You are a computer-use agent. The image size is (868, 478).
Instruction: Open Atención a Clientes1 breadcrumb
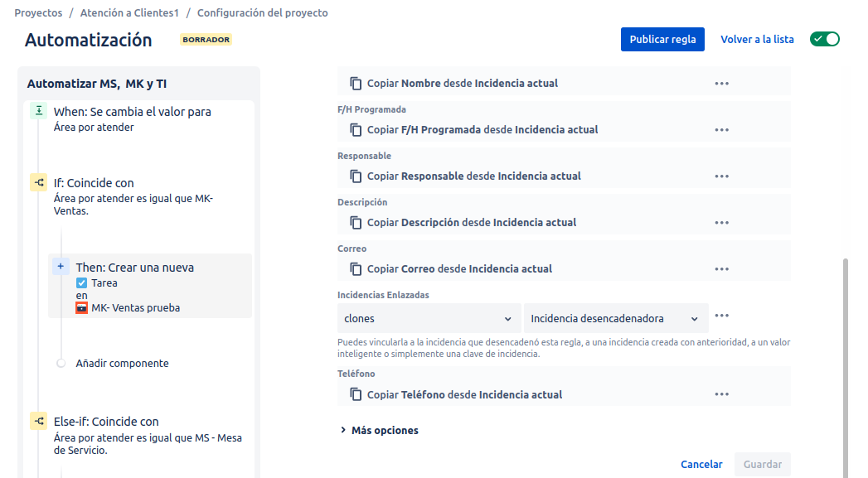[129, 12]
